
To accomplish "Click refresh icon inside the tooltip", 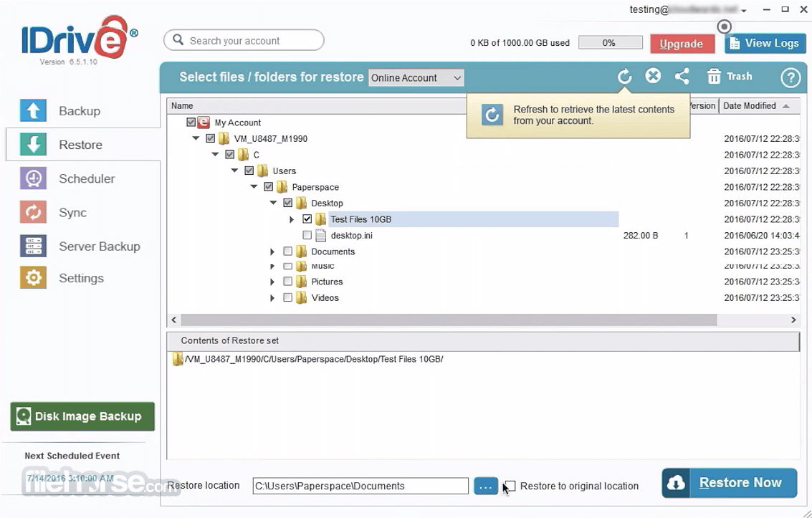I will pos(492,115).
